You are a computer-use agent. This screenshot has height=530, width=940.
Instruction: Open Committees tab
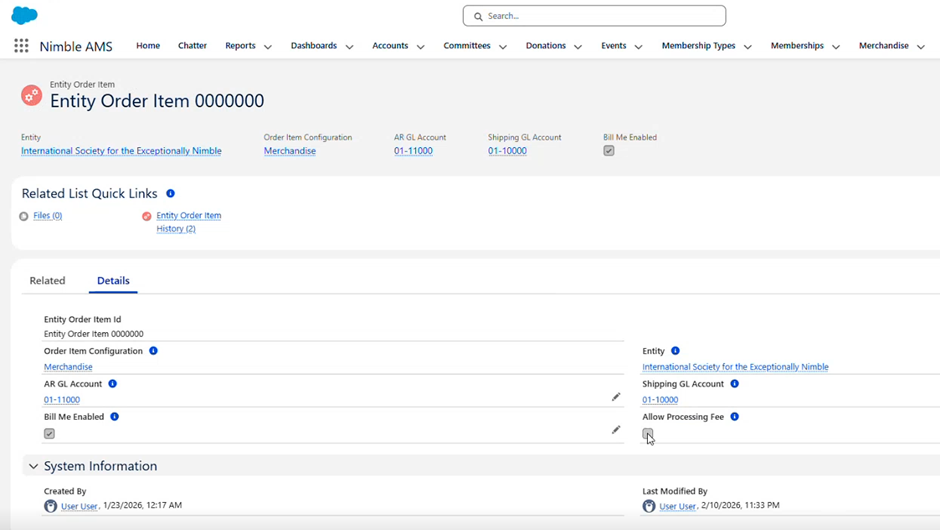click(x=467, y=46)
